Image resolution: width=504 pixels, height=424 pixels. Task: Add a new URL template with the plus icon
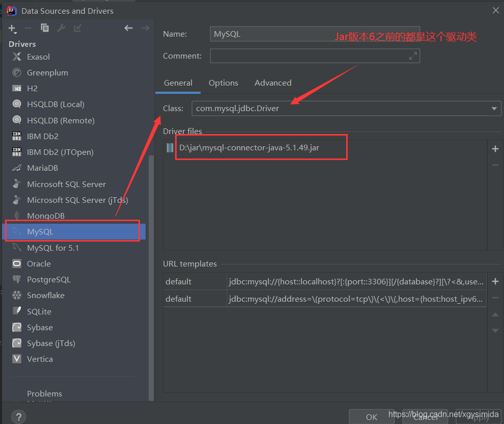495,281
